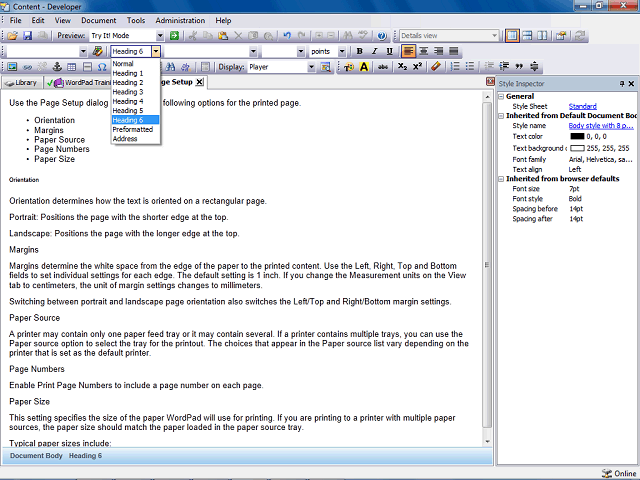Viewport: 640px width, 480px height.
Task: Pin the Style Inspector panel
Action: [x=622, y=84]
